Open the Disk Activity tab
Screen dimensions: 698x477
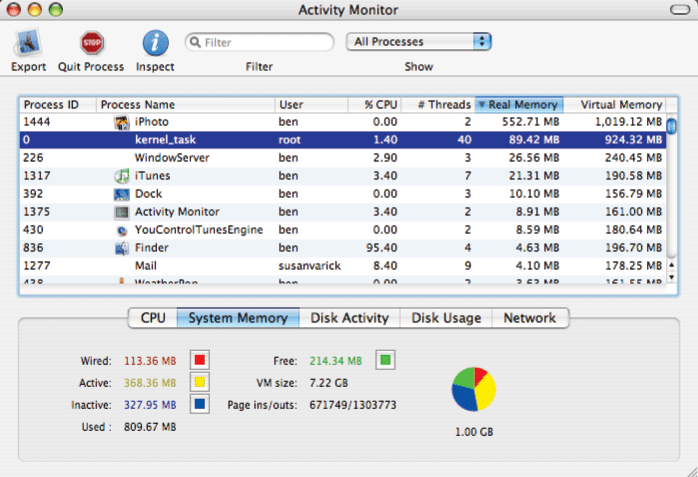tap(349, 318)
